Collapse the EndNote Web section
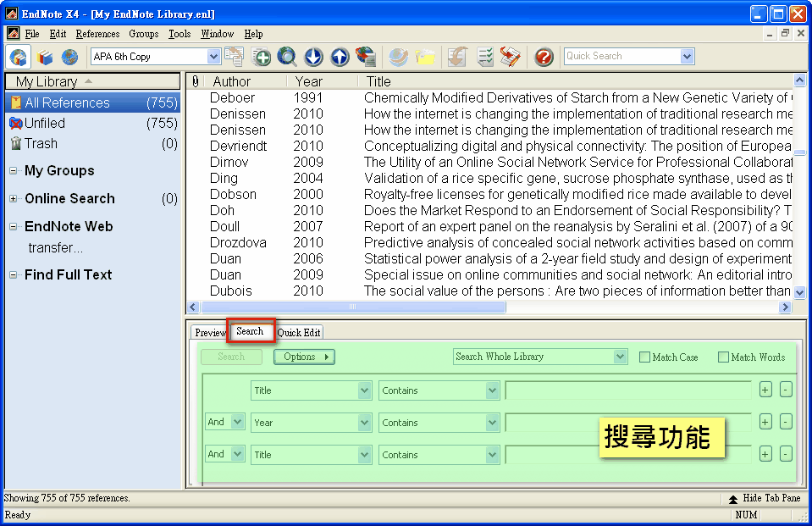The image size is (812, 526). [13, 226]
